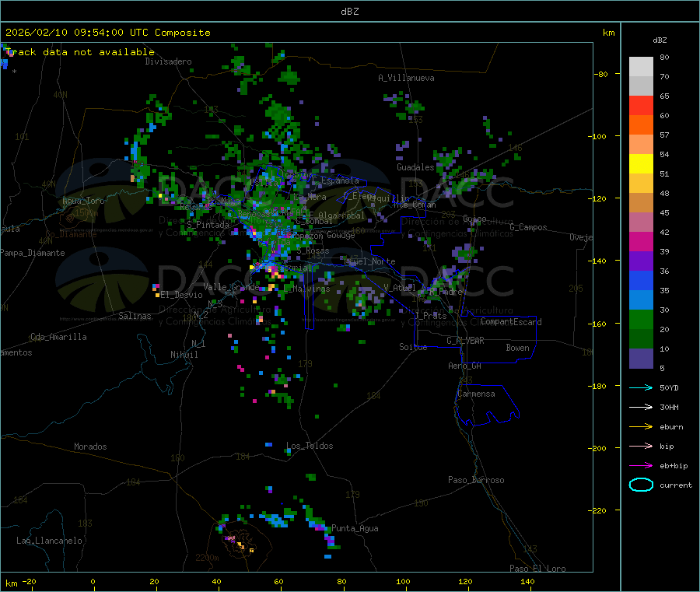Click the 'V_Atuel' location label

pyautogui.click(x=400, y=288)
